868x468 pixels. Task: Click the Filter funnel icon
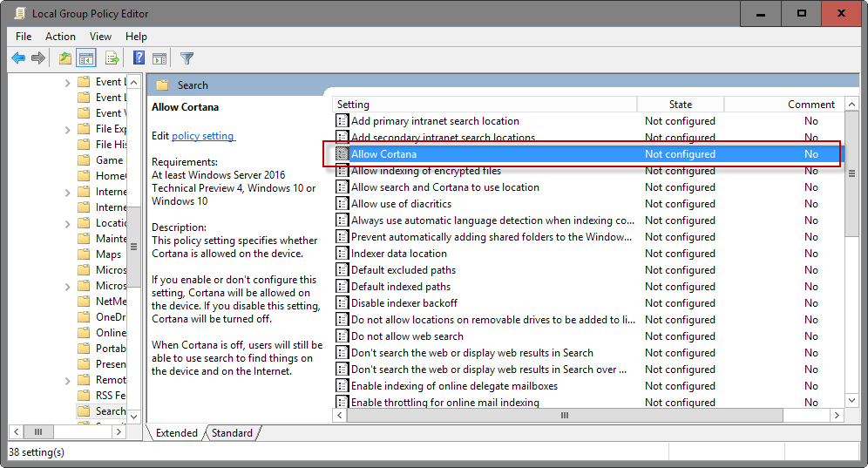187,58
